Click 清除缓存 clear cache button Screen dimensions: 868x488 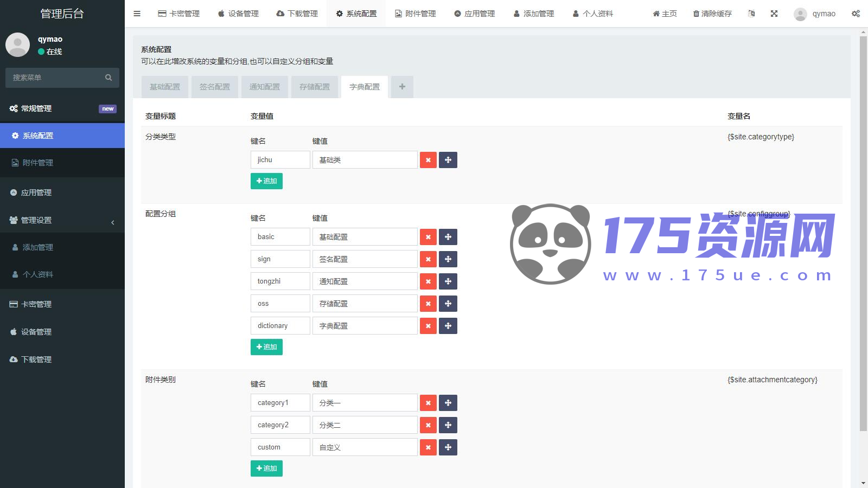click(x=713, y=14)
